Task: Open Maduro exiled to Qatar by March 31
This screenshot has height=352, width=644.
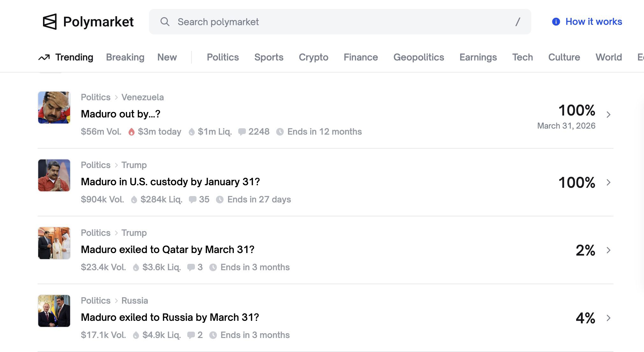Action: (168, 250)
